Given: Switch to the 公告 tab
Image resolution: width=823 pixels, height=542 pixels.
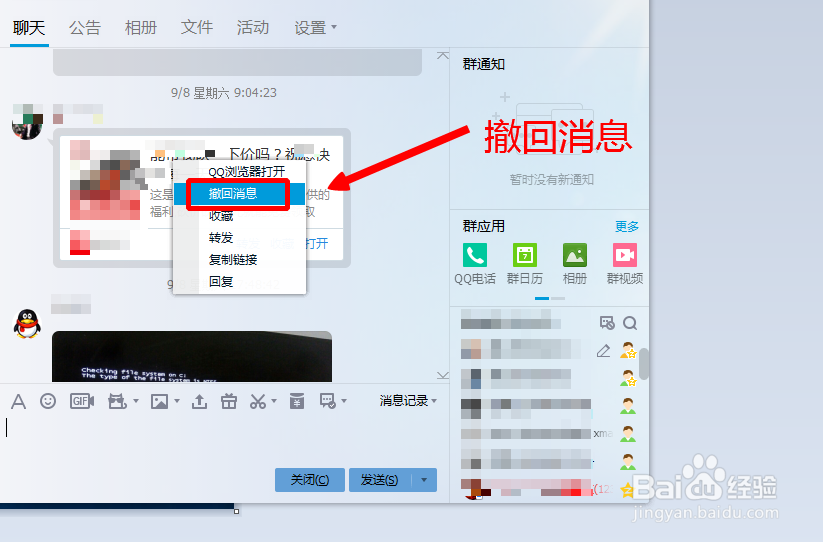Looking at the screenshot, I should (85, 27).
